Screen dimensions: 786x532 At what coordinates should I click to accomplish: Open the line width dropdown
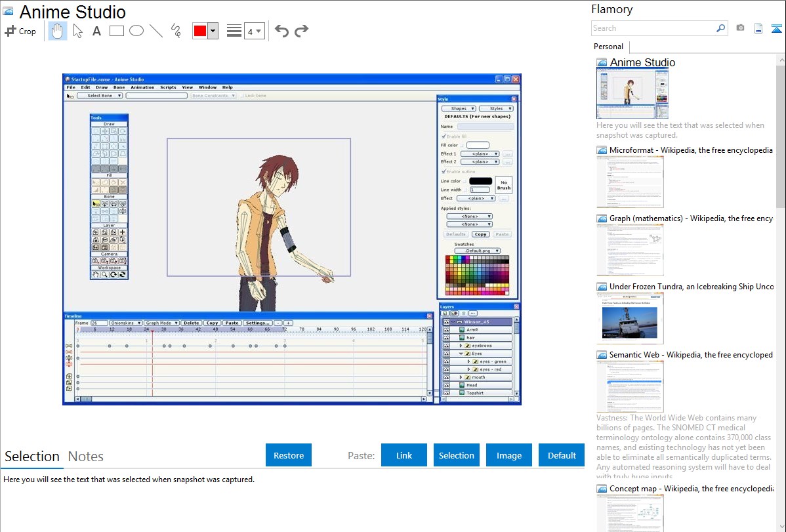pos(254,31)
